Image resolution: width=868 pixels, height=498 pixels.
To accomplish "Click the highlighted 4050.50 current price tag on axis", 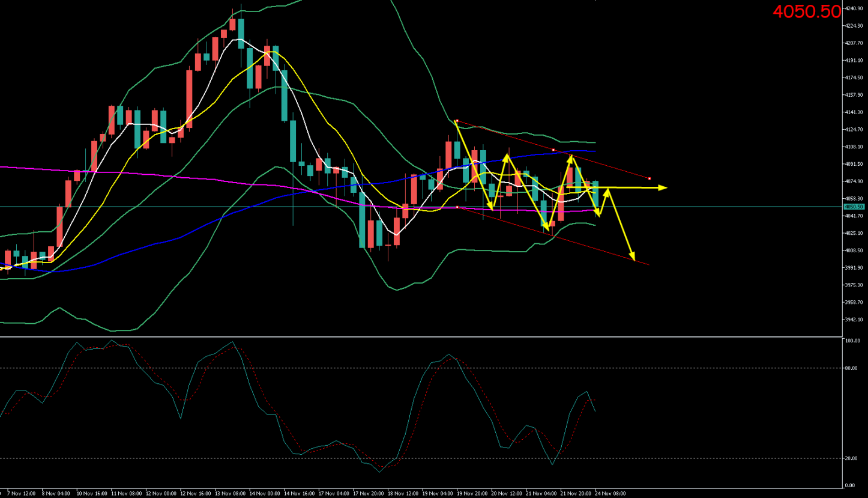I will (x=853, y=207).
